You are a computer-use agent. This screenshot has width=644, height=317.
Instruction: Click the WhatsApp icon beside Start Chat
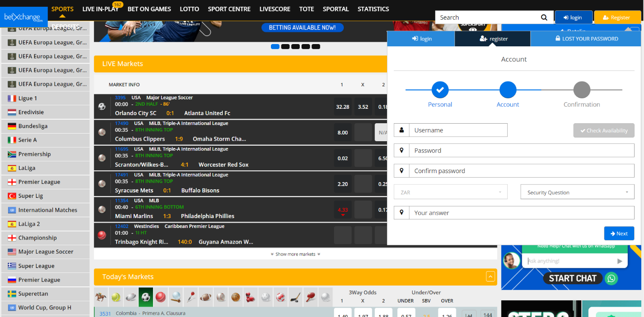[x=611, y=278]
